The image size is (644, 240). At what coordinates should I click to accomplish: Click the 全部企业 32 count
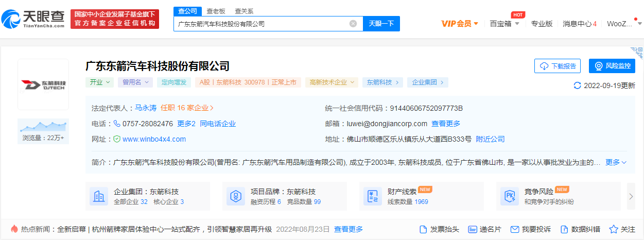click(x=131, y=202)
